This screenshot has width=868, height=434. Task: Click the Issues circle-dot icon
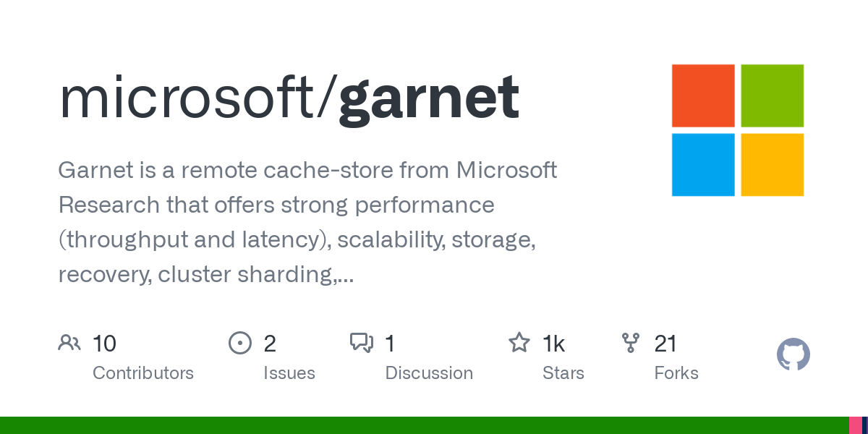click(239, 343)
